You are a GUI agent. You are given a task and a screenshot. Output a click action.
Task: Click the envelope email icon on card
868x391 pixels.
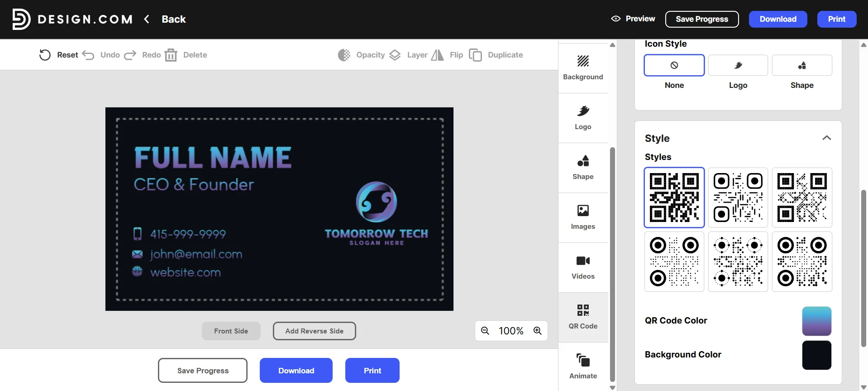point(137,254)
